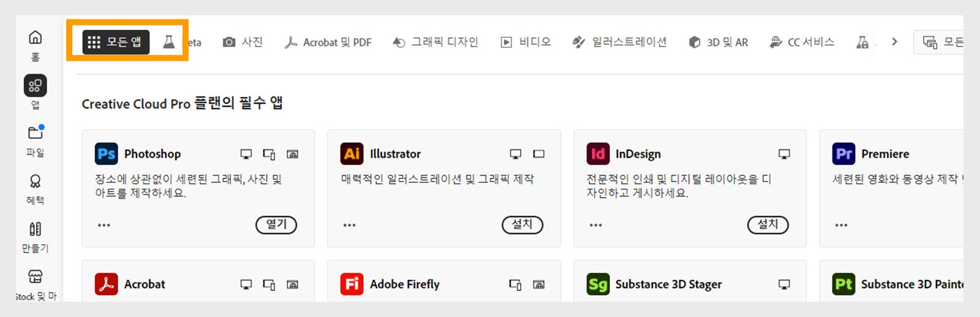This screenshot has height=317, width=980.
Task: Install Illustrator with the 설치 button
Action: pos(522,225)
